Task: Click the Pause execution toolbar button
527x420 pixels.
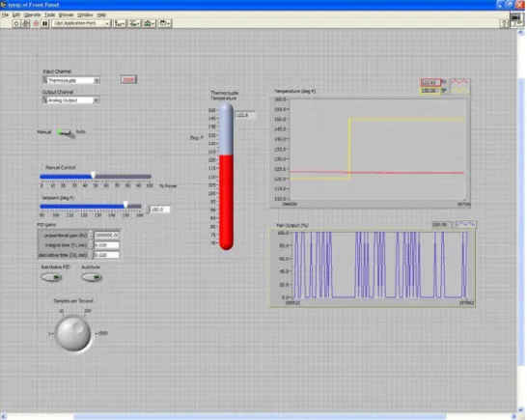Action: 44,23
